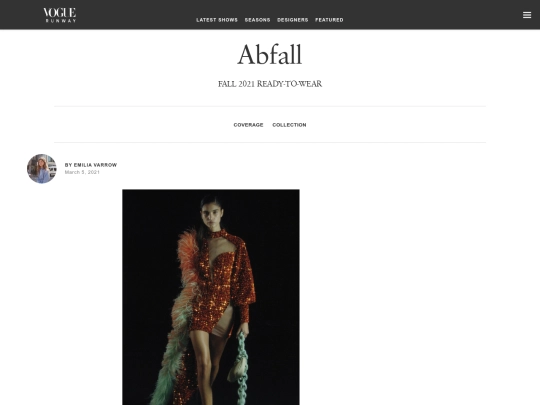540x405 pixels.
Task: Open the runway look photo
Action: pos(211,297)
